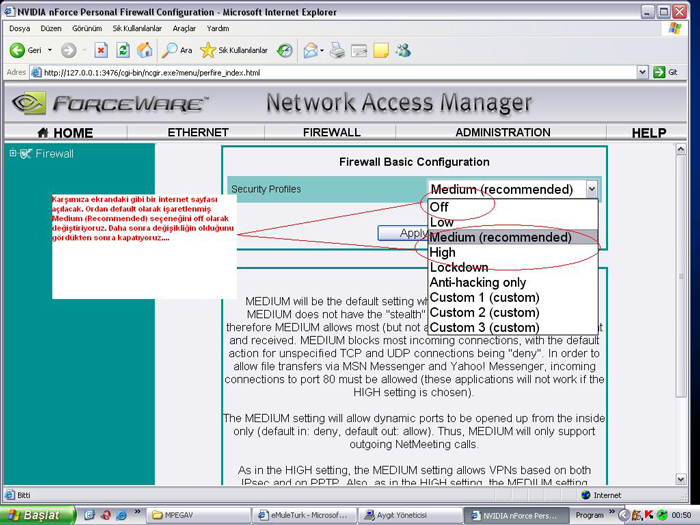The image size is (700, 525).
Task: Choose Medium (recommended) list option
Action: point(512,237)
